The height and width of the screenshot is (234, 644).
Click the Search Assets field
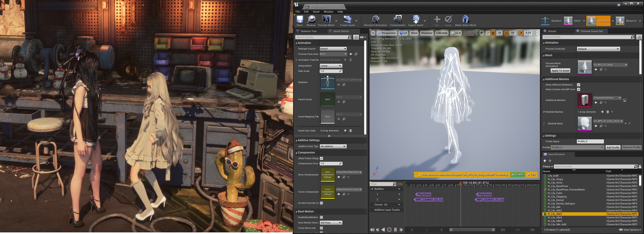tap(596, 167)
